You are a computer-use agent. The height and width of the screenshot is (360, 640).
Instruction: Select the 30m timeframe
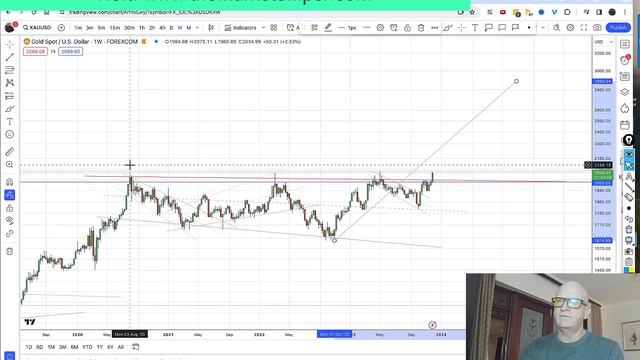tap(129, 28)
